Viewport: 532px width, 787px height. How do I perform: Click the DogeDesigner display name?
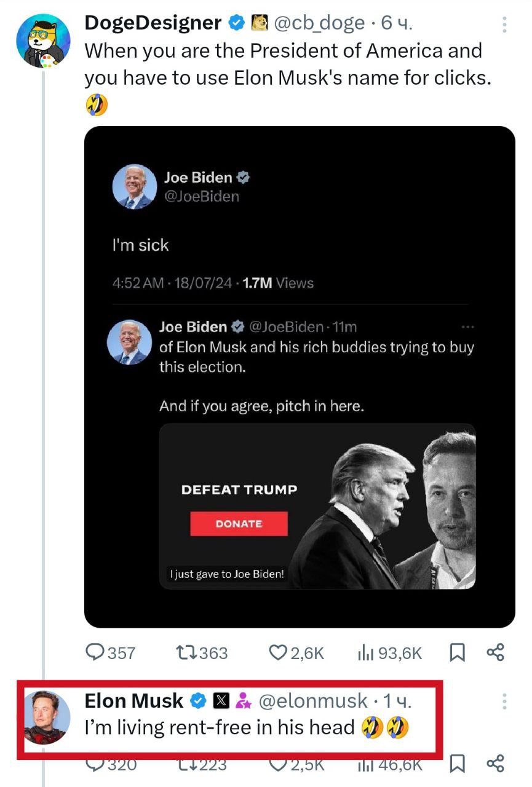(x=153, y=23)
